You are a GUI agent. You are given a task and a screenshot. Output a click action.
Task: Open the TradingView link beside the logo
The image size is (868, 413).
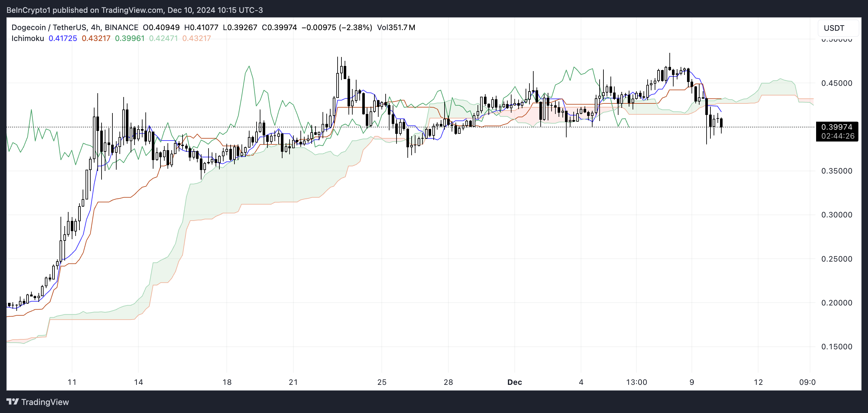coord(45,402)
